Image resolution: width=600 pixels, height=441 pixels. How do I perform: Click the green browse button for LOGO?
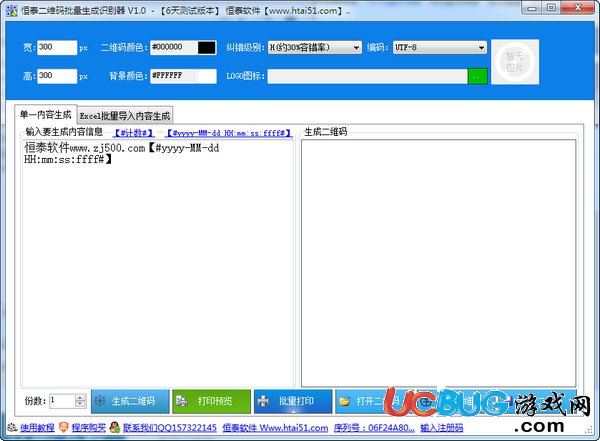[478, 76]
